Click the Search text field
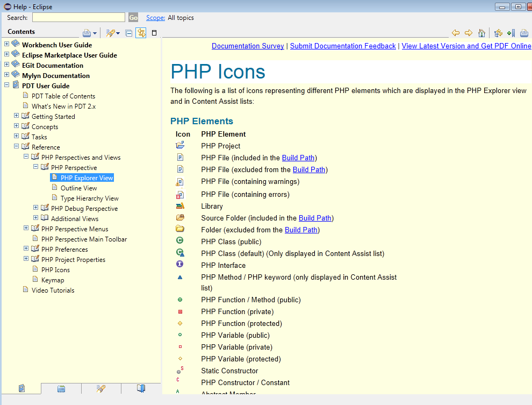The height and width of the screenshot is (405, 532). [x=78, y=17]
